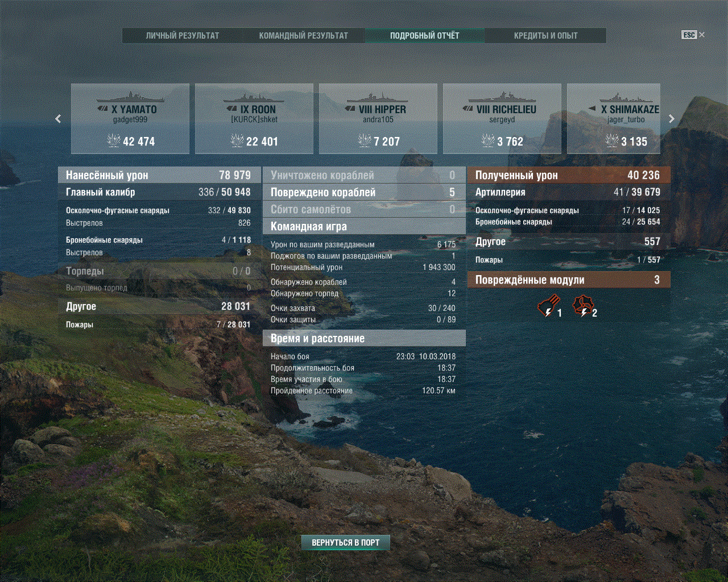Click the Shimakaze destroyer class icon

point(592,108)
